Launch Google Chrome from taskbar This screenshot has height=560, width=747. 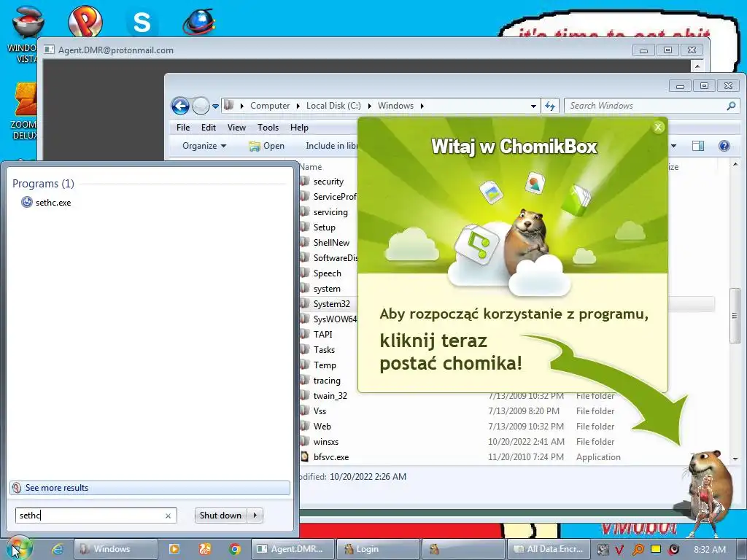234,549
